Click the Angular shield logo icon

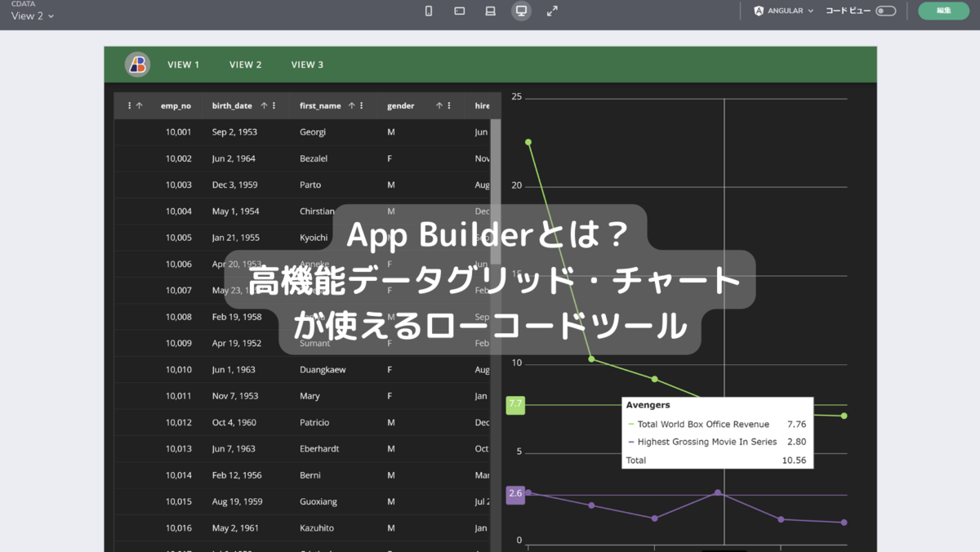tap(759, 11)
